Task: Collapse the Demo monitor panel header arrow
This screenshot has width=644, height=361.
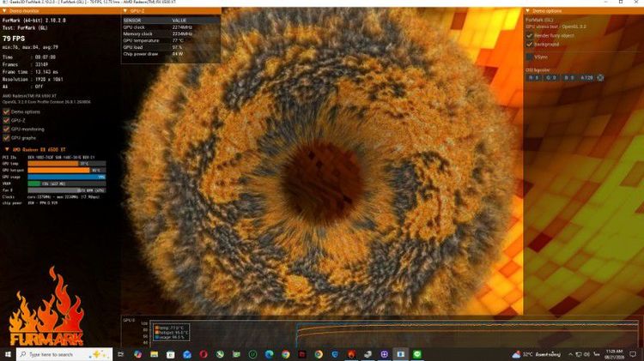Action: [x=4, y=10]
